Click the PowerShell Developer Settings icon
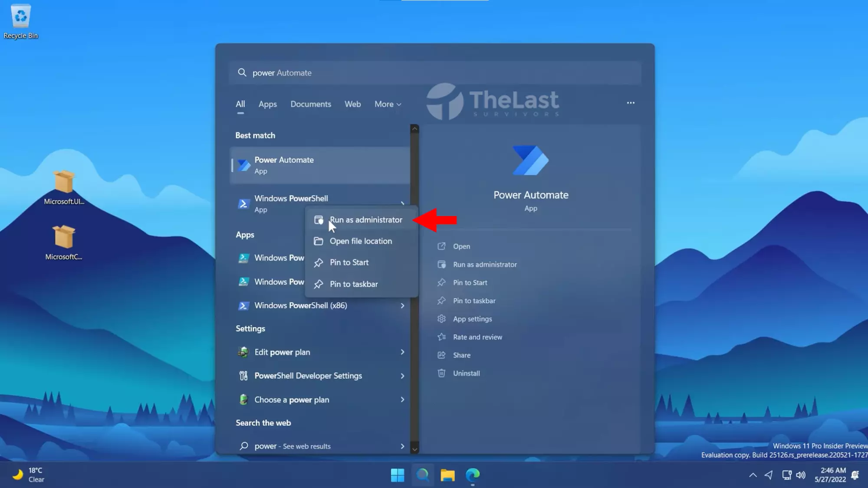The height and width of the screenshot is (488, 868). [243, 376]
